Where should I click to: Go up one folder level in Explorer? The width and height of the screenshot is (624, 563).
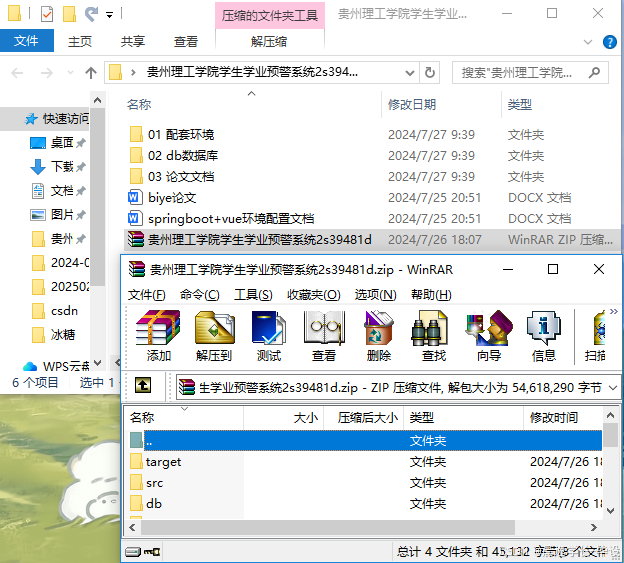click(91, 73)
